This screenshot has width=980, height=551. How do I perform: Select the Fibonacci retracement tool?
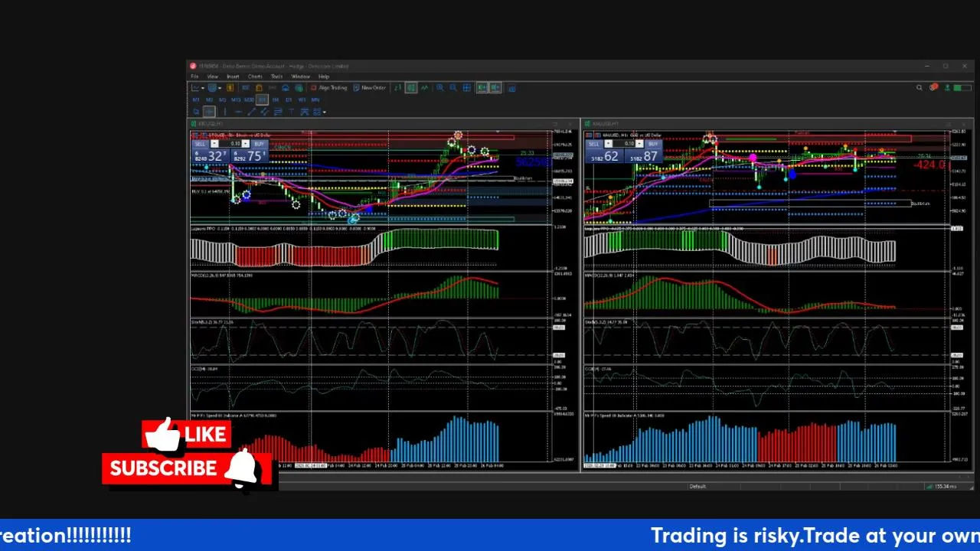[277, 112]
